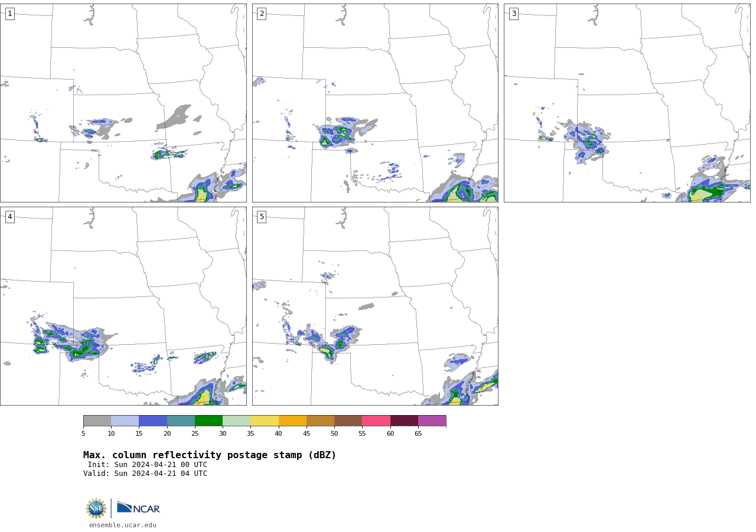Select the brown 50-55 dBZ swatch
This screenshot has width=756, height=532.
[x=348, y=420]
